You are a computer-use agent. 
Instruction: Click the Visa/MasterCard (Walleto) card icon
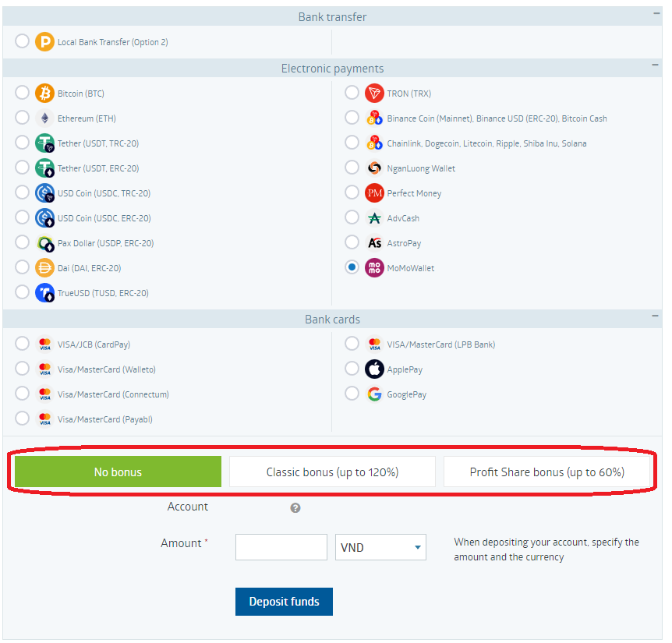[44, 369]
